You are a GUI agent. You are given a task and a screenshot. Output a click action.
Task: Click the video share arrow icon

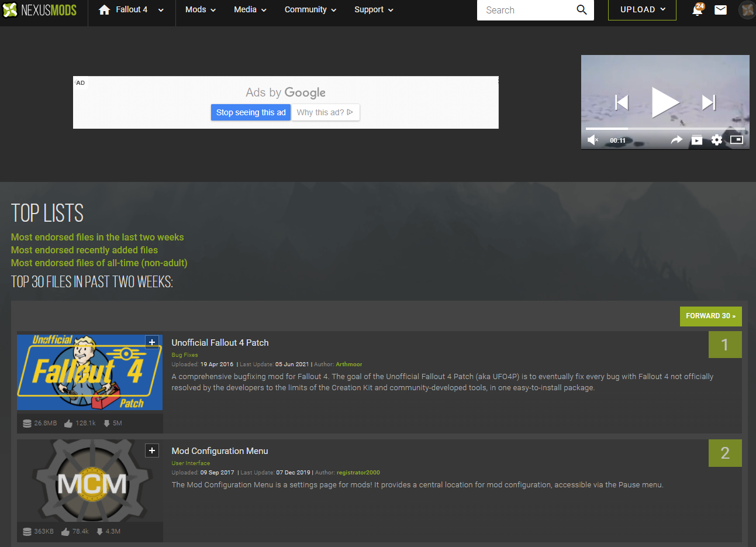[676, 140]
